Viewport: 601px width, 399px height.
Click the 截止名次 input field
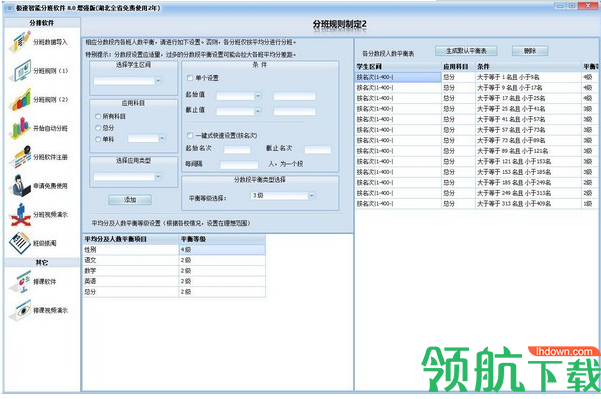(318, 149)
